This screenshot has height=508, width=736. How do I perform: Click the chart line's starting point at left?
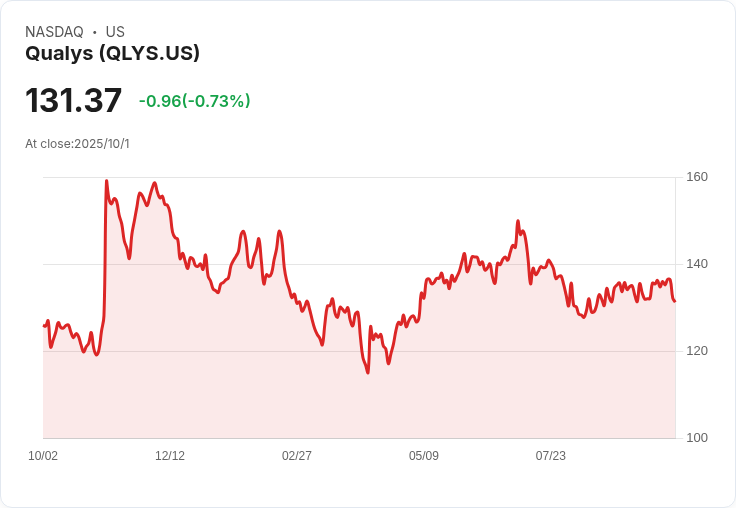pos(44,326)
